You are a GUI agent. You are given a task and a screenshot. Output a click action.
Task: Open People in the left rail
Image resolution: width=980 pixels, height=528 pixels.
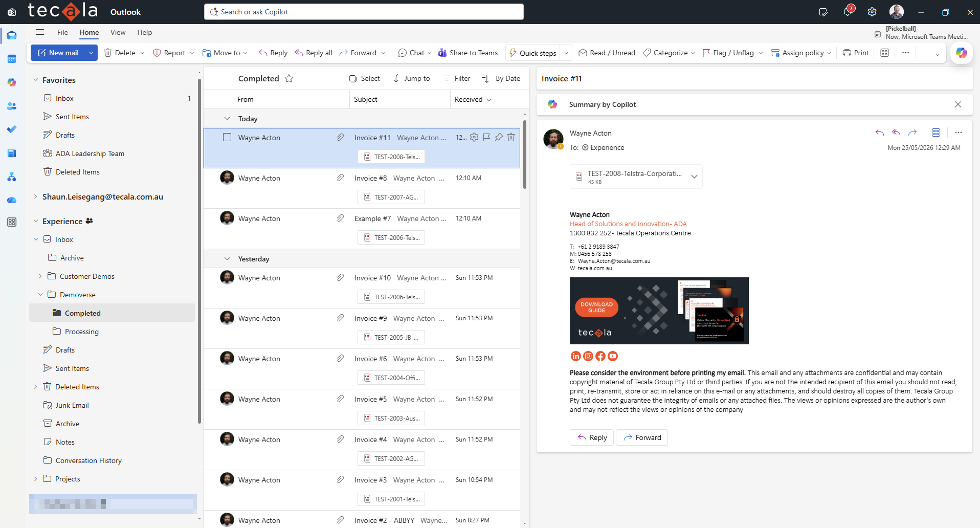pos(12,106)
